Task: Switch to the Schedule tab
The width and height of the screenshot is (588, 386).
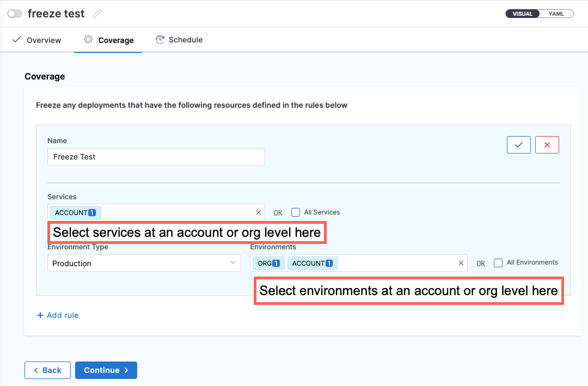Action: point(179,40)
